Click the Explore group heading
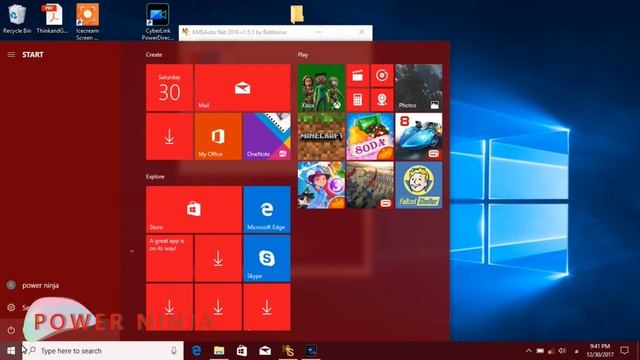The width and height of the screenshot is (640, 360). tap(155, 177)
